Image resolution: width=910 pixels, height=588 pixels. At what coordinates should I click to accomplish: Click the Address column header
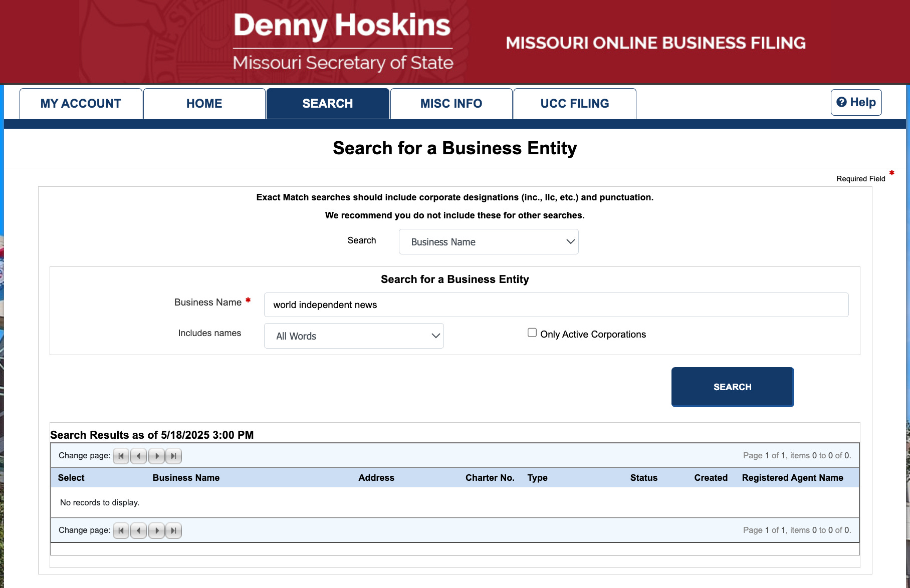pyautogui.click(x=376, y=478)
